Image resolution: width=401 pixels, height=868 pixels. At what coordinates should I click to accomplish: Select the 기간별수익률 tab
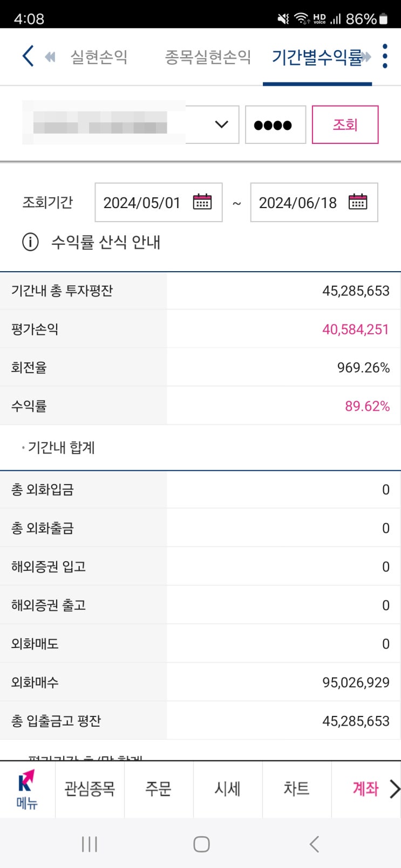[317, 57]
